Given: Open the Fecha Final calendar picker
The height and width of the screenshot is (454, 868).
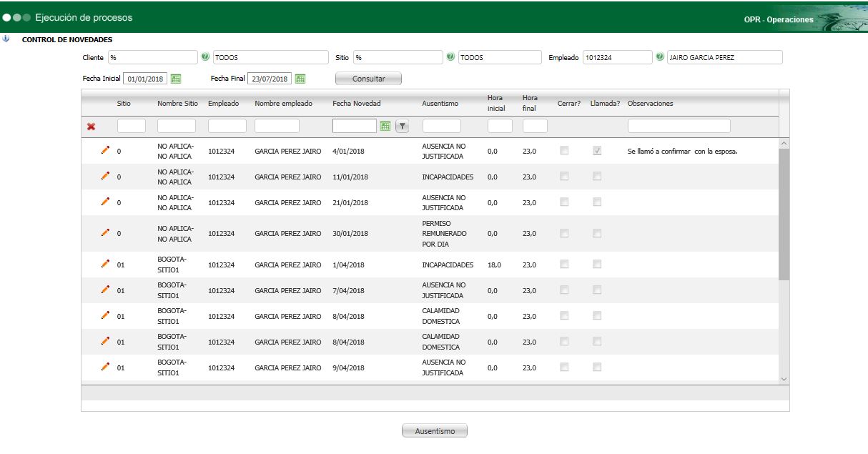Looking at the screenshot, I should 300,79.
